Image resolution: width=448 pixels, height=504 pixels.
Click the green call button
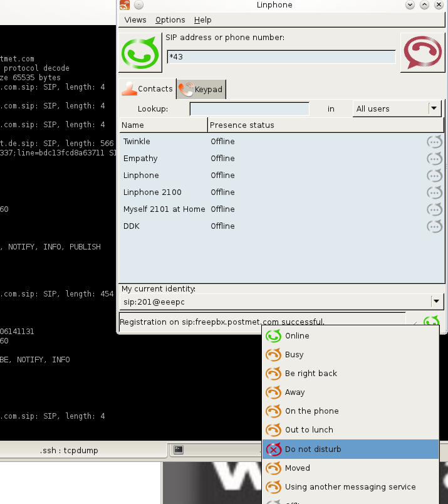(x=140, y=53)
